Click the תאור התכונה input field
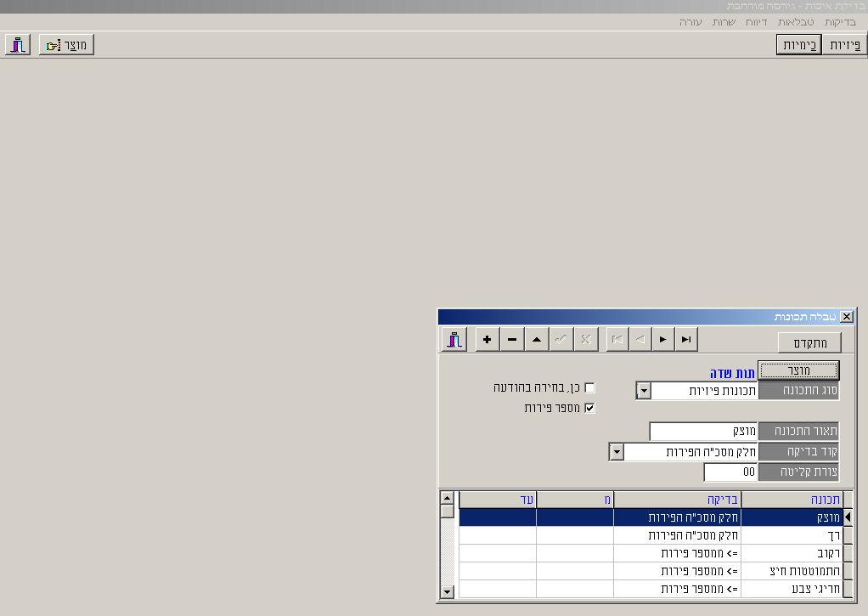The height and width of the screenshot is (616, 868). 703,431
